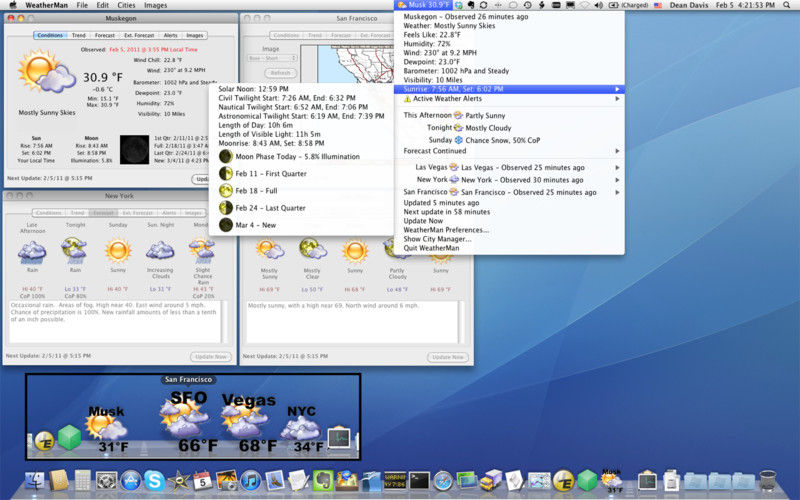
Task: Launch Safari from the Dock
Action: tap(442, 481)
